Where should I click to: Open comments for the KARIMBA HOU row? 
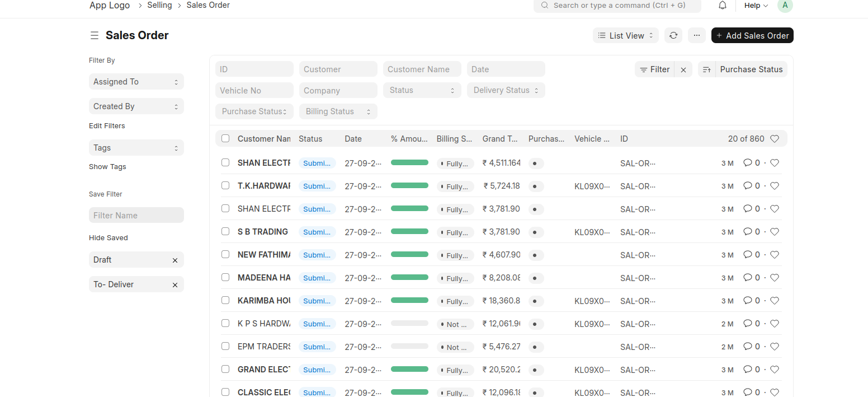coord(751,301)
